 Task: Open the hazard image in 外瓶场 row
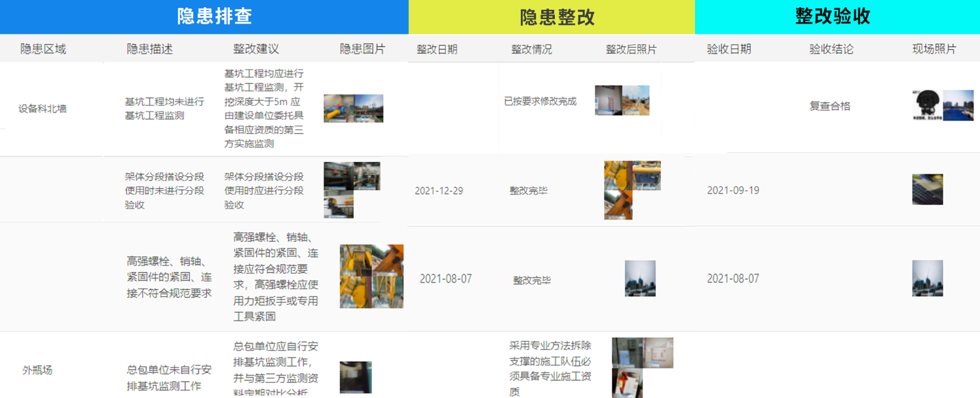pos(356,377)
